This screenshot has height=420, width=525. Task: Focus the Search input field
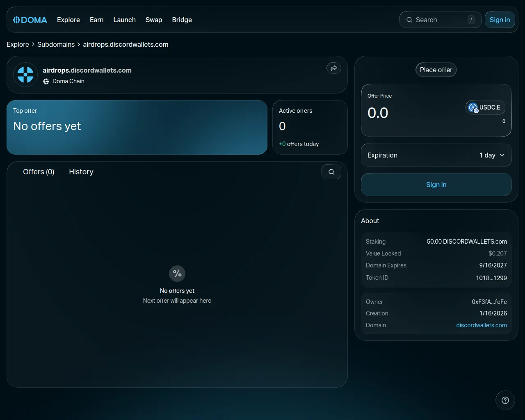(x=440, y=20)
